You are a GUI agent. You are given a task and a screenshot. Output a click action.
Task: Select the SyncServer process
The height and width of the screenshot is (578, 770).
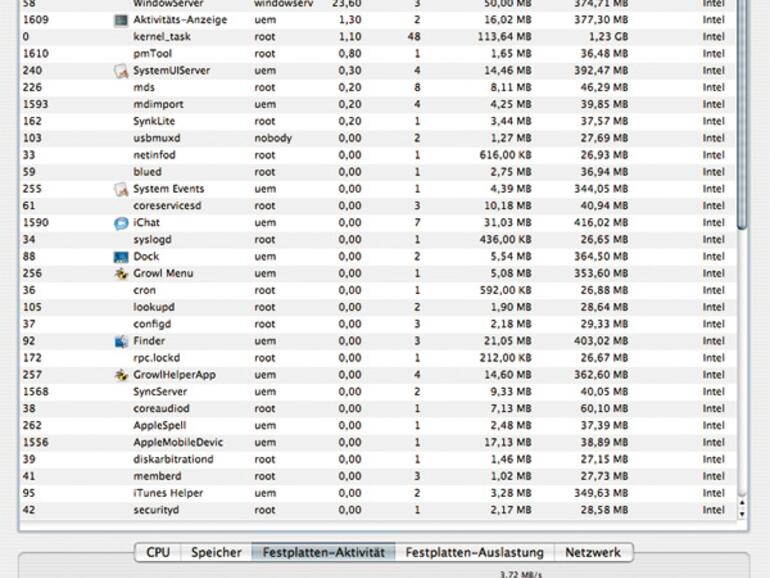[x=377, y=392]
